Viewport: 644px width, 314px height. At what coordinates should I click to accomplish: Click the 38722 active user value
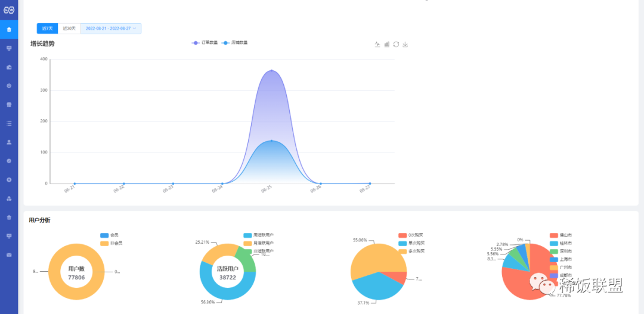pos(228,278)
